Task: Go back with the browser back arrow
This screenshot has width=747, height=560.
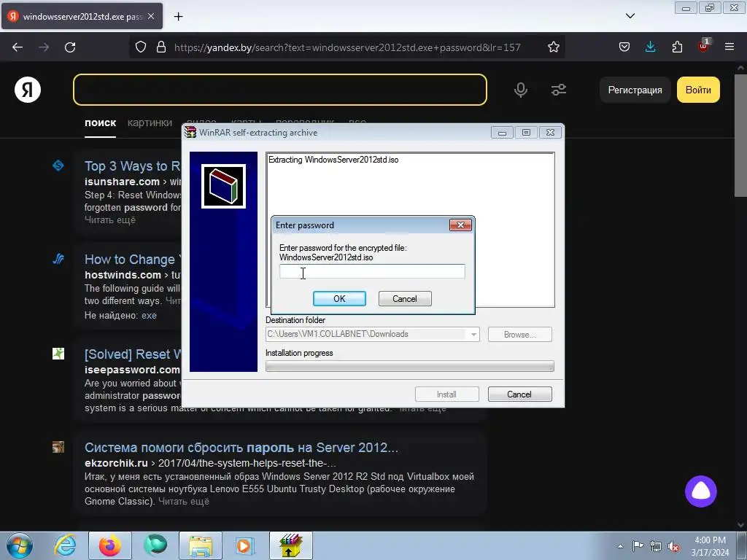Action: click(18, 47)
